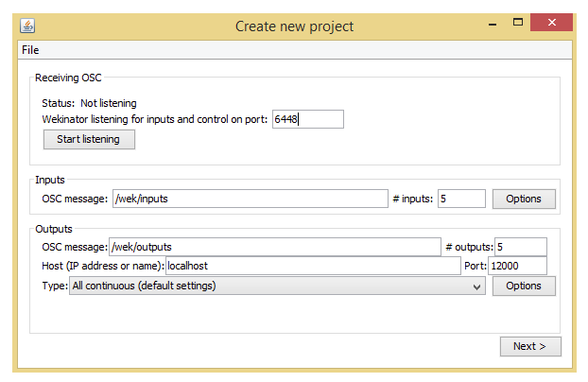This screenshot has height=382, width=588.
Task: Click the listening port number field
Action: coord(307,119)
